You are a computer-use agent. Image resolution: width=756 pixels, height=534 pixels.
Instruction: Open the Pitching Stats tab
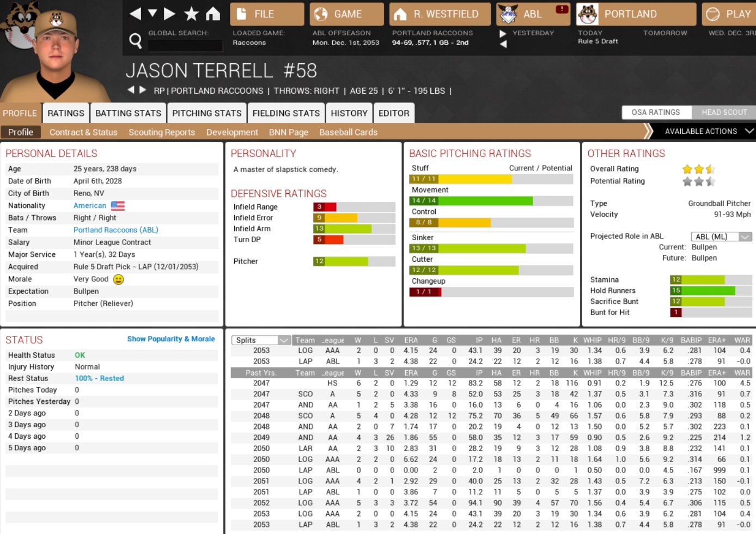[206, 113]
